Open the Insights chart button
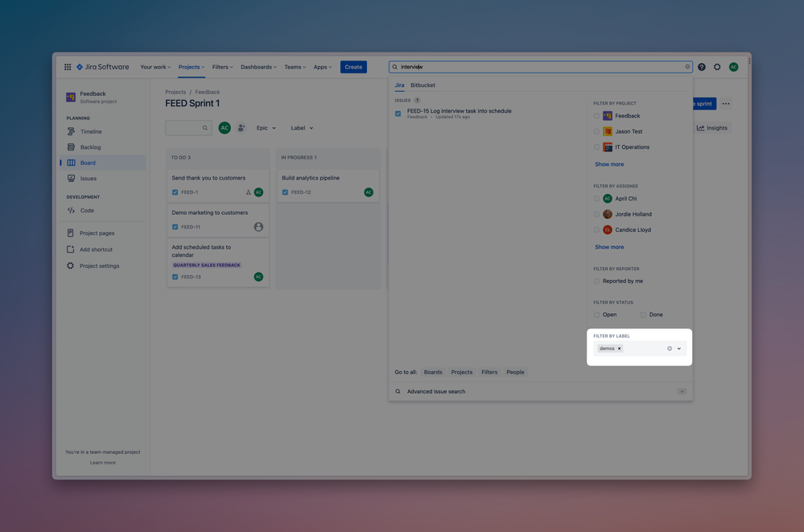804x532 pixels. pos(712,128)
